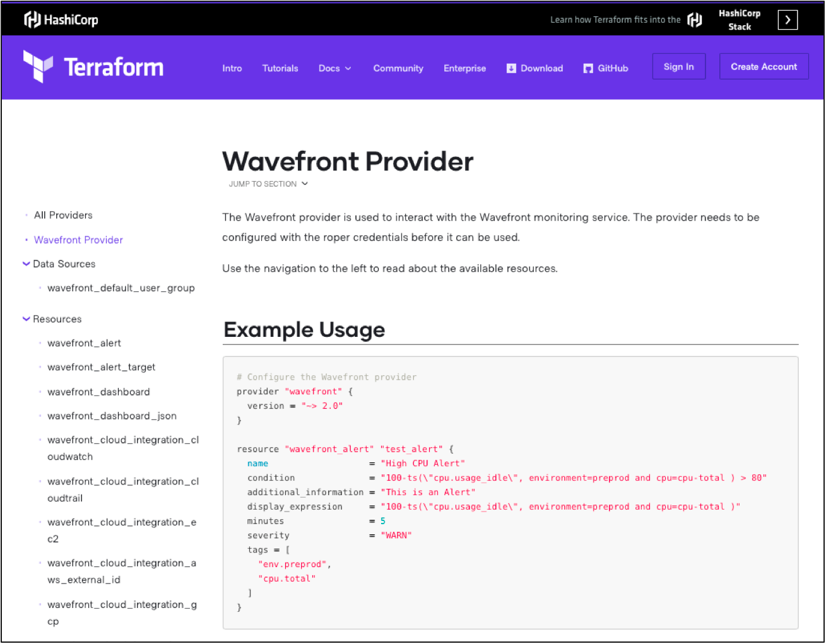Go to the Community page
This screenshot has height=644, width=826.
pos(398,68)
